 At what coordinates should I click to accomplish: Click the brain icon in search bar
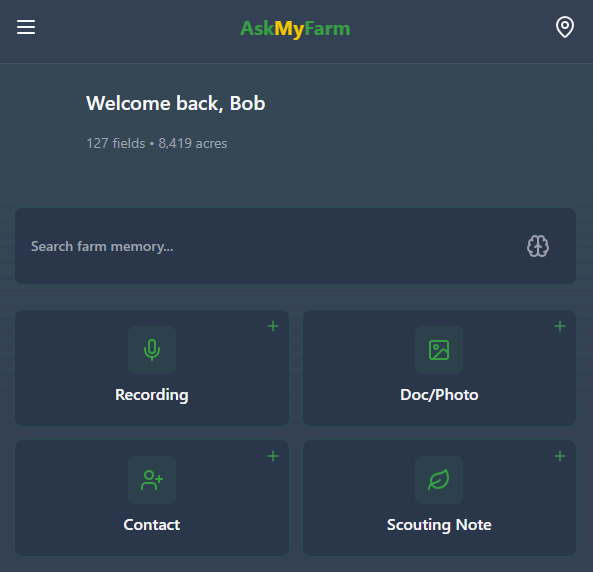[x=538, y=246]
